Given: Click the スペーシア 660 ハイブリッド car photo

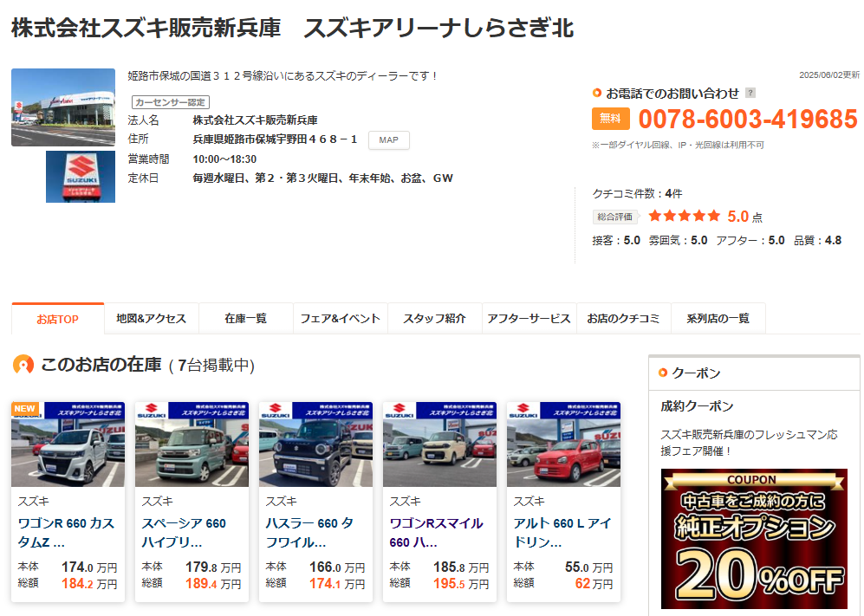Looking at the screenshot, I should pos(192,444).
